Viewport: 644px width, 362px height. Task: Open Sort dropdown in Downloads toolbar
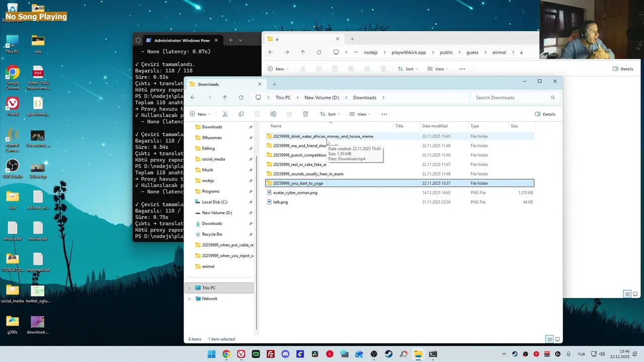click(331, 114)
